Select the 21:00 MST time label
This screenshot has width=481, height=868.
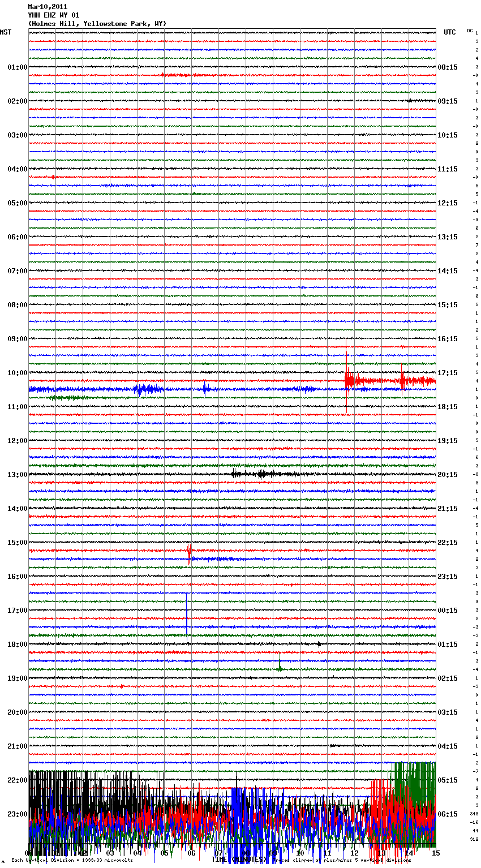(18, 746)
